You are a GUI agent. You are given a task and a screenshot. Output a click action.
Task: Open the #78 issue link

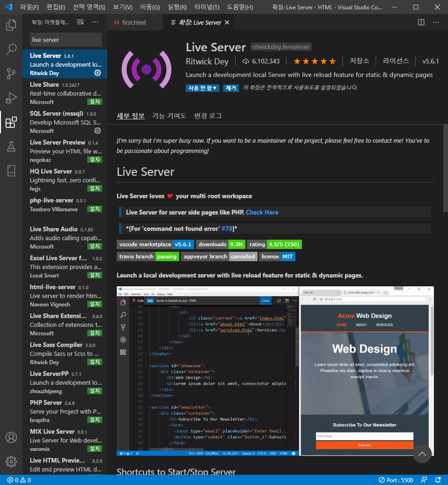(227, 229)
